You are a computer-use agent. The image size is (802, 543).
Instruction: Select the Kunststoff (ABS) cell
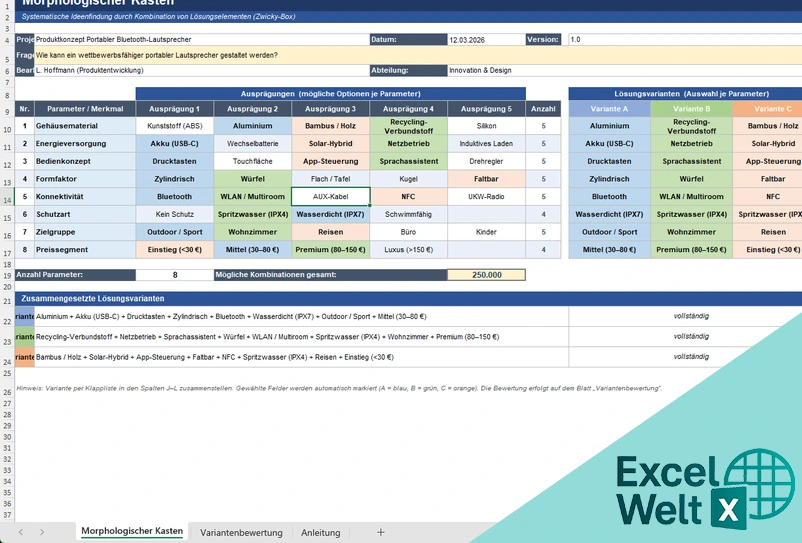pos(174,126)
